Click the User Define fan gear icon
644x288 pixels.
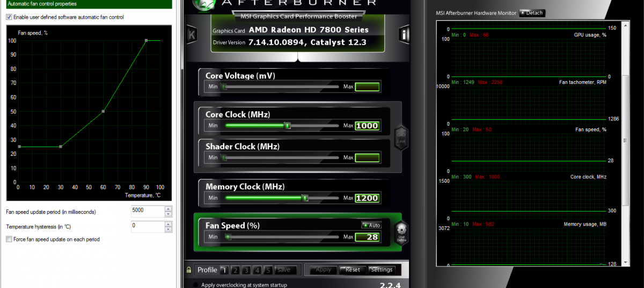point(401,233)
